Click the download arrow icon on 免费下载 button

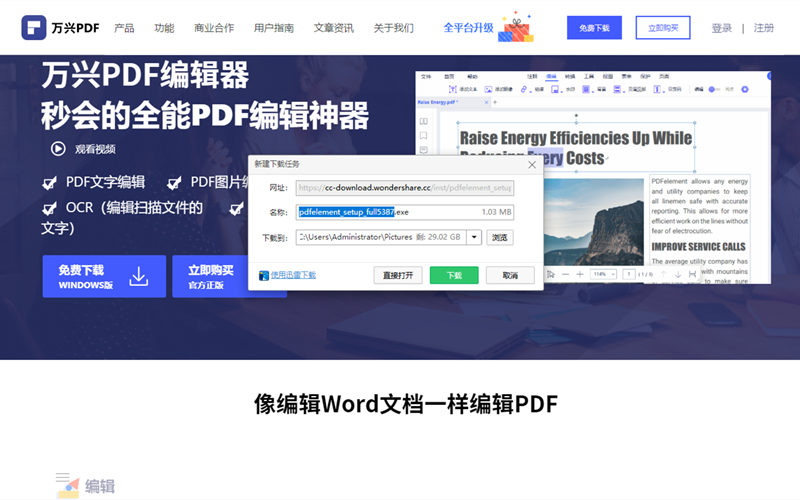pyautogui.click(x=139, y=276)
